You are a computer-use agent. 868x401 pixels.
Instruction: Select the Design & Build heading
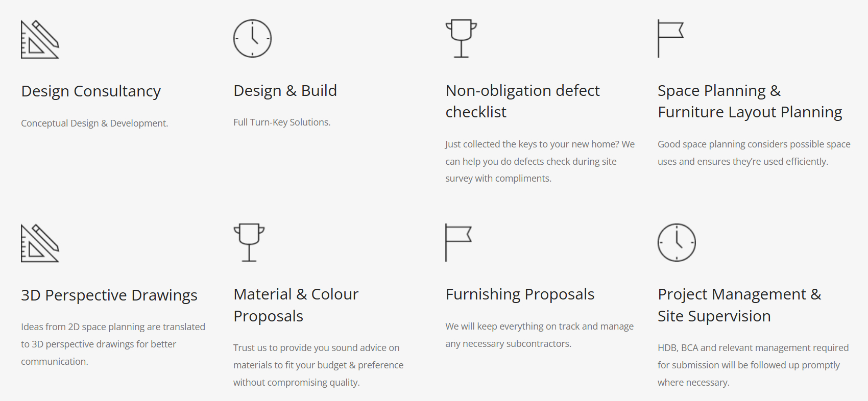tap(285, 91)
